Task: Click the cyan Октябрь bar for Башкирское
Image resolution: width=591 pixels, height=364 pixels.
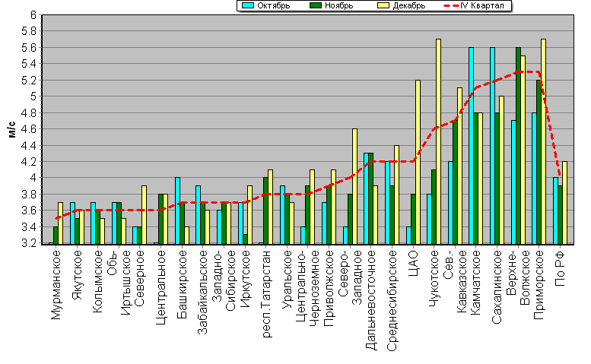Action: [177, 210]
